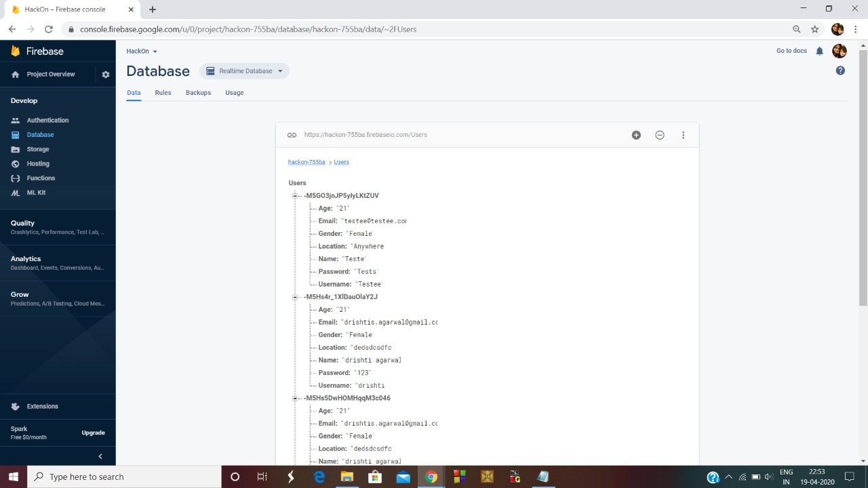Click the ML Kit icon

(x=16, y=193)
